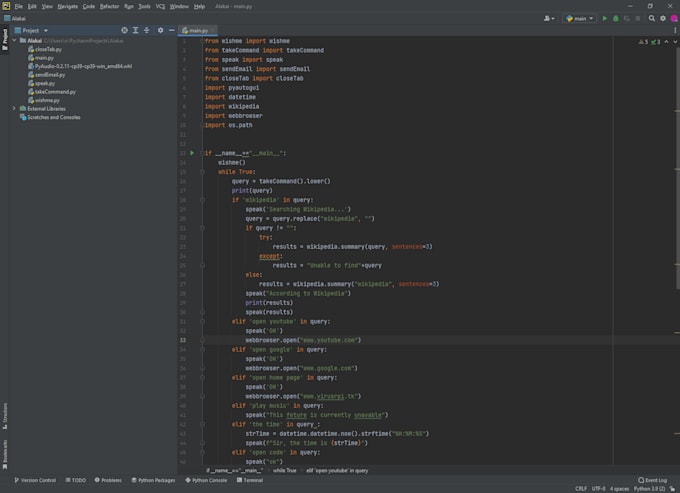
Task: Open the File menu
Action: point(18,7)
